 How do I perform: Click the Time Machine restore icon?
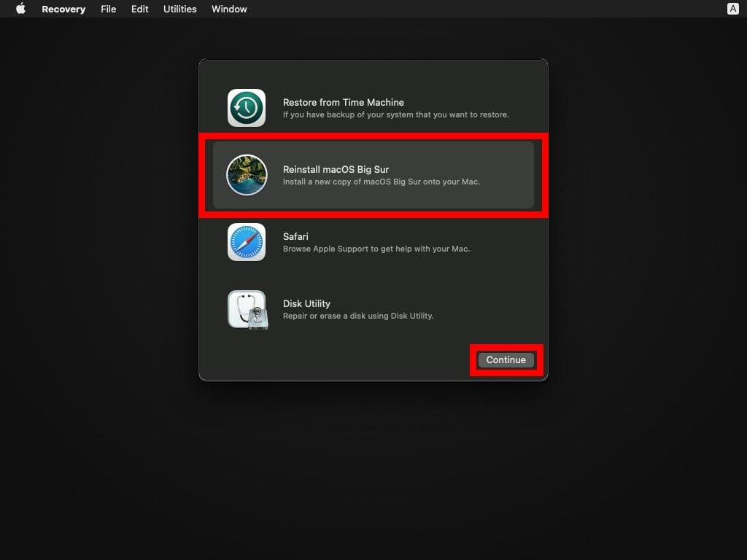click(247, 108)
